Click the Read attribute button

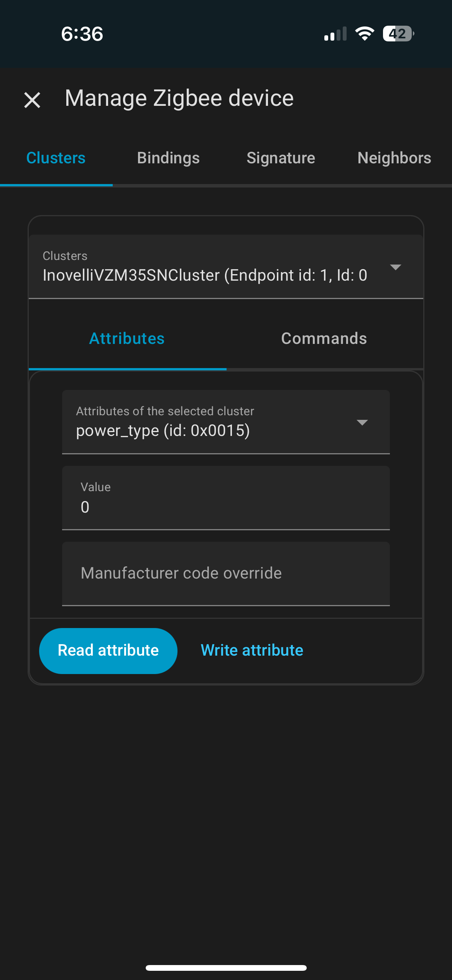click(x=108, y=651)
